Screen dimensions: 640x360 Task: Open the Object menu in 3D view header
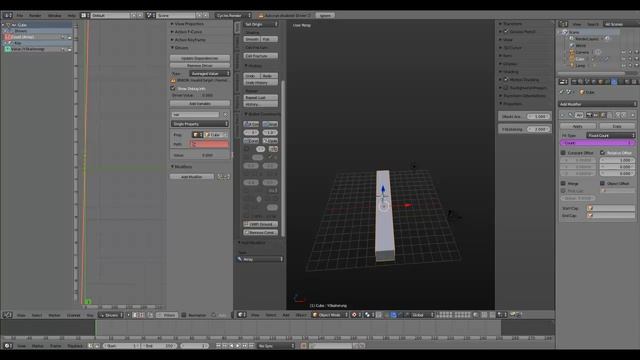tap(301, 315)
